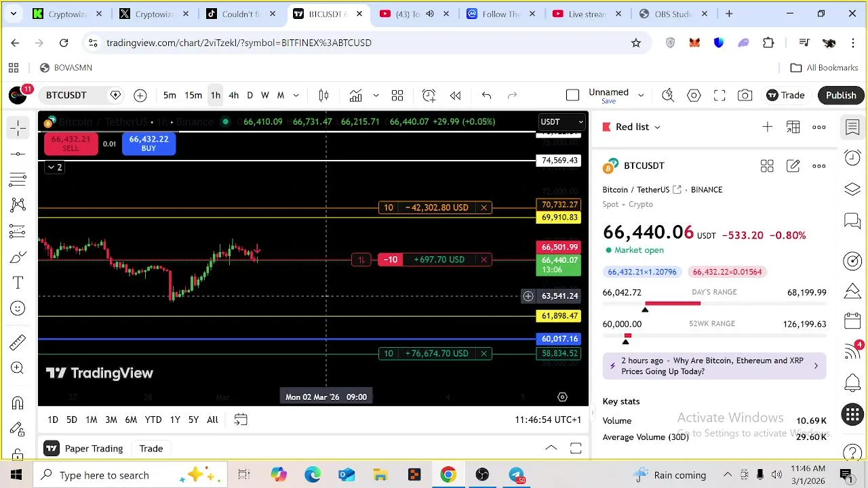Select the zoom in tool

[18, 368]
